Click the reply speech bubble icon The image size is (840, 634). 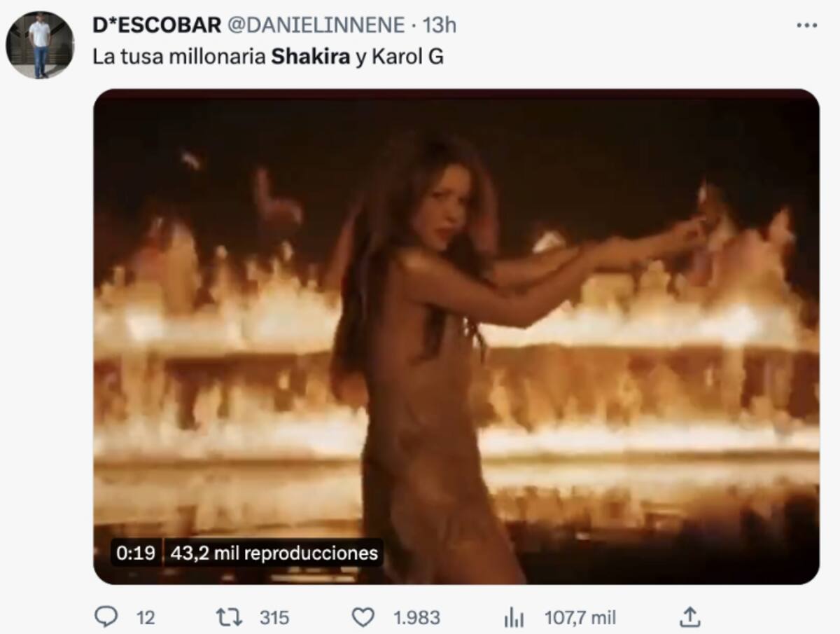(x=106, y=617)
